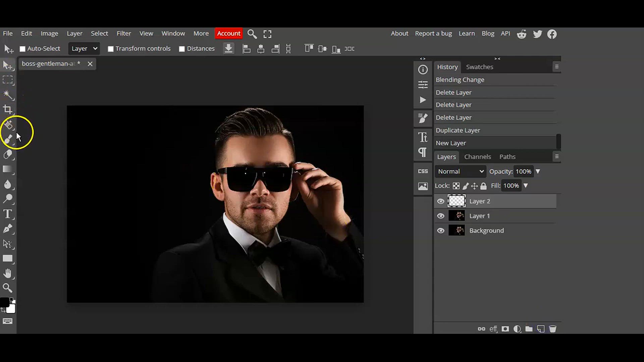Collapse the right panel arrows
This screenshot has height=362, width=644.
coord(497,59)
